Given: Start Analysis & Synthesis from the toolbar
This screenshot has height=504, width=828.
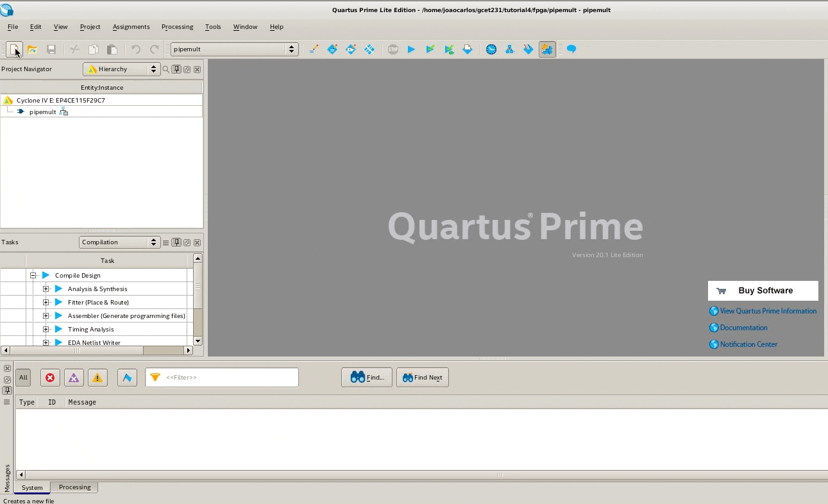Looking at the screenshot, I should click(x=449, y=49).
